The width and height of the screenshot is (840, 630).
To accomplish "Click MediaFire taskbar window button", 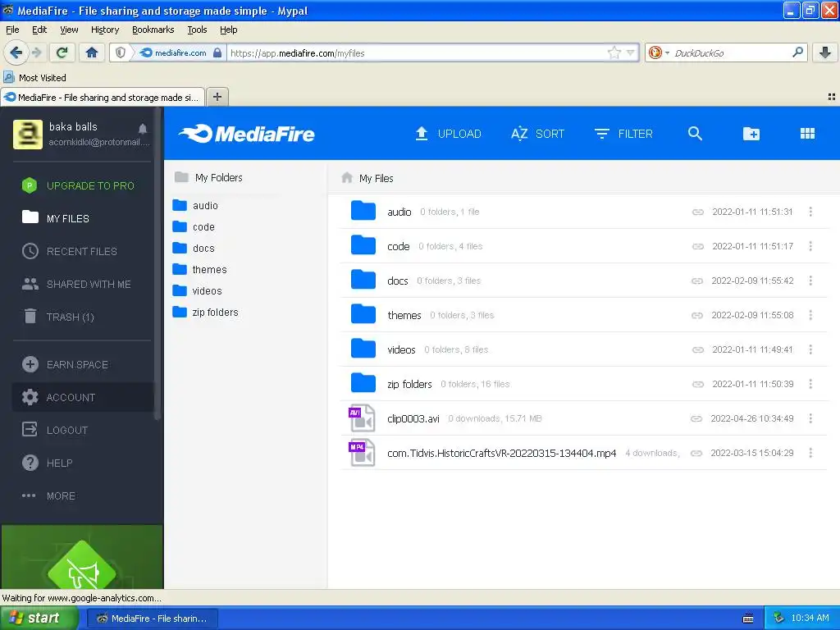I will click(152, 619).
